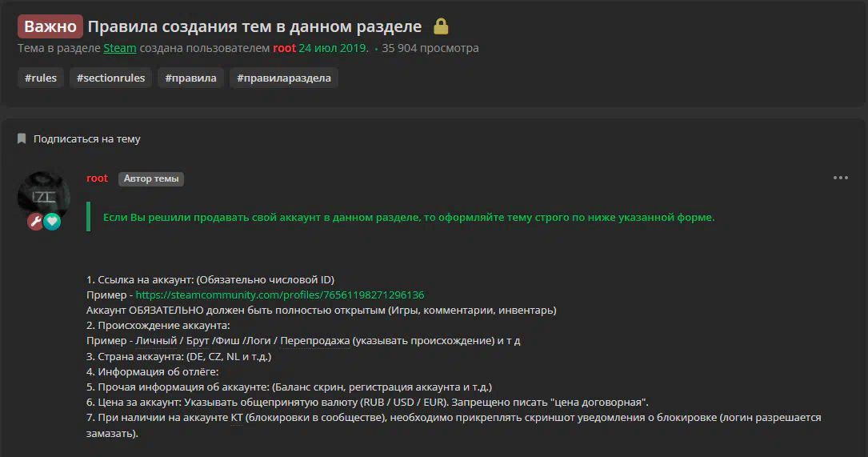Open the three-dots post options menu
This screenshot has height=457, width=868.
coord(840,178)
